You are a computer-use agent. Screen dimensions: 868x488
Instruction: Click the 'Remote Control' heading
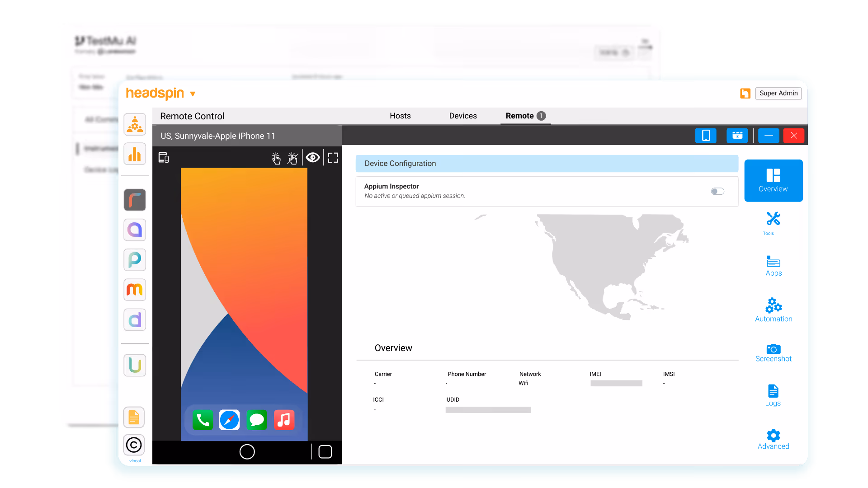click(x=192, y=116)
